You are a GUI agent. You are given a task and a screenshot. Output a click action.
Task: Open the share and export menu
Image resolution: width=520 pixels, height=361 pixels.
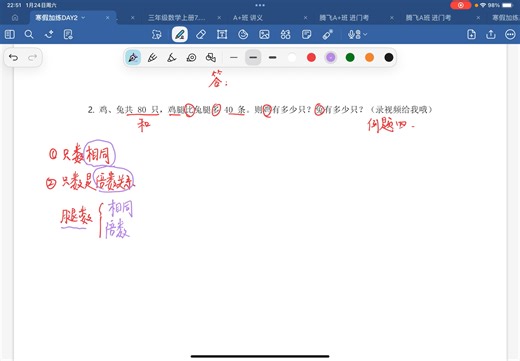[x=491, y=34]
